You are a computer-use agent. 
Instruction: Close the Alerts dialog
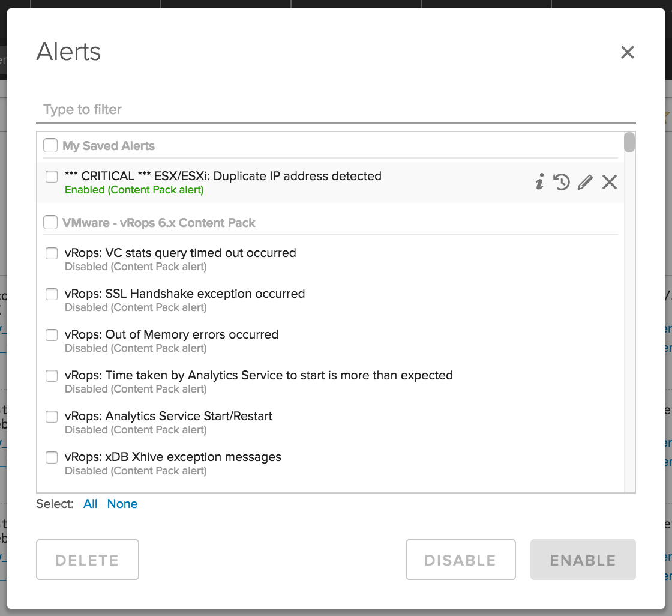point(628,52)
